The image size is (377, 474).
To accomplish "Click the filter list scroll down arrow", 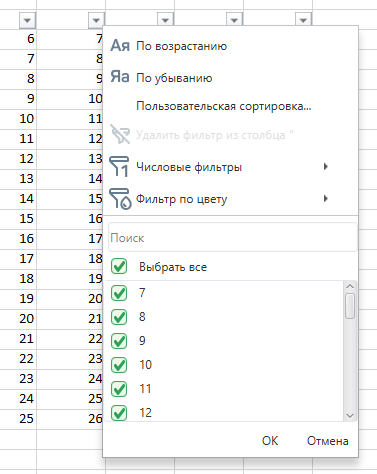I will [350, 415].
